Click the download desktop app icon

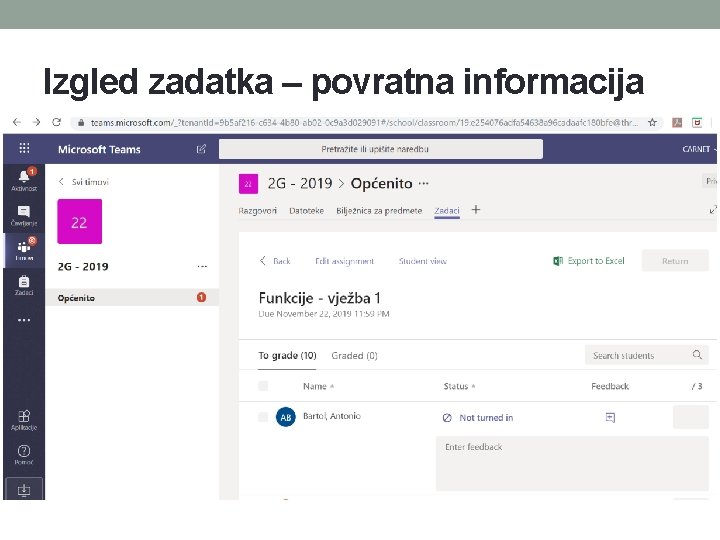click(x=24, y=490)
